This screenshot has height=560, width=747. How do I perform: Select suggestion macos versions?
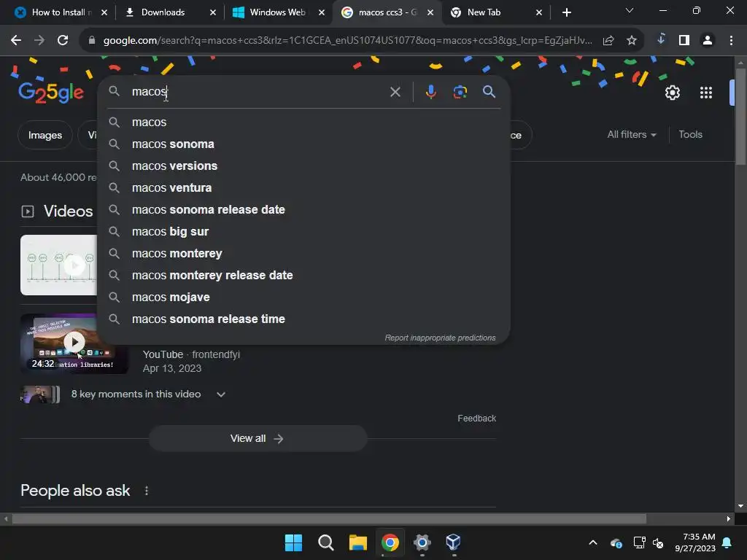304,166
